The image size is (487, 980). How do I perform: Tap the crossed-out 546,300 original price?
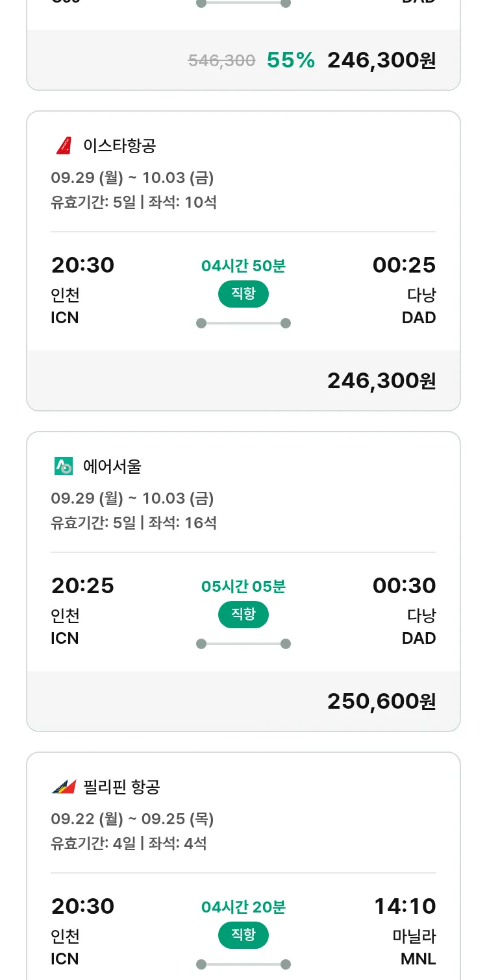pos(221,60)
